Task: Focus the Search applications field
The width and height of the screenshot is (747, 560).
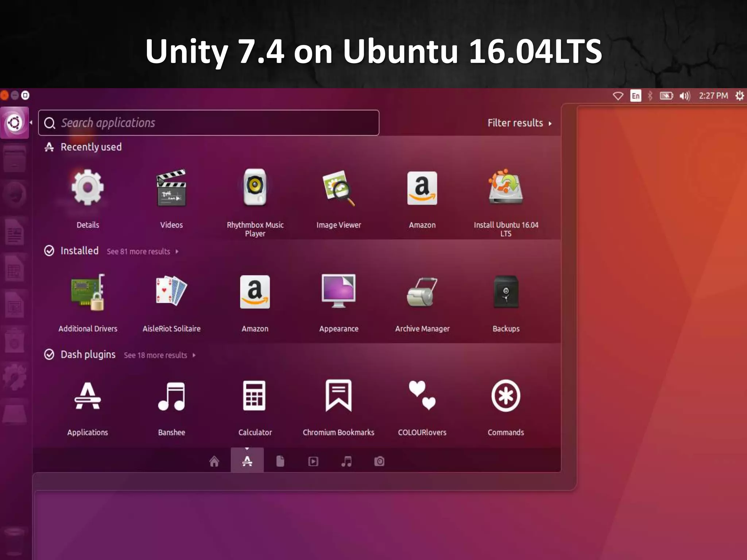Action: (209, 123)
